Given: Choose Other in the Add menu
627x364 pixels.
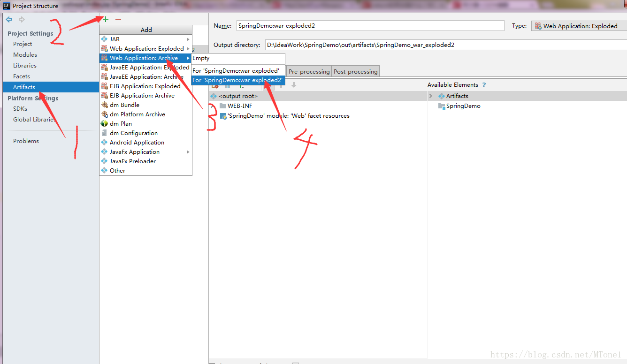Looking at the screenshot, I should [145, 170].
